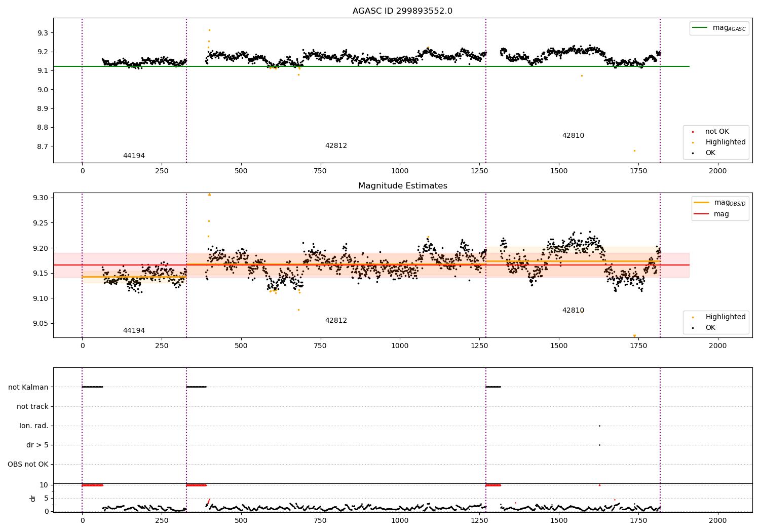
Task: Click the "Magnitude Estimates" title
Action: click(x=402, y=186)
